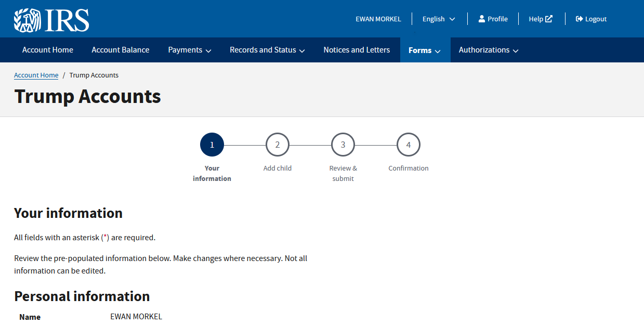Expand the Records and Status menu

point(267,50)
